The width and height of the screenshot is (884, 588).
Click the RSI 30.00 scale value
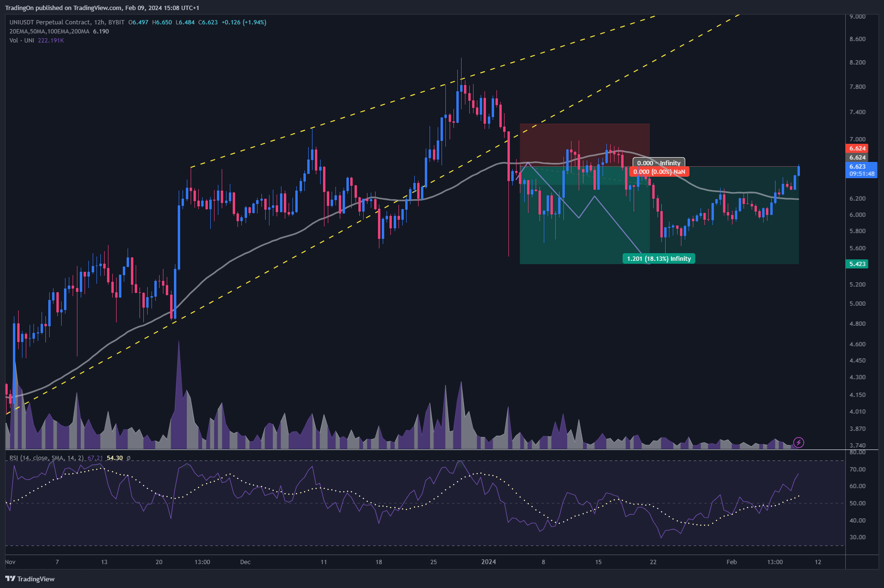click(x=858, y=537)
